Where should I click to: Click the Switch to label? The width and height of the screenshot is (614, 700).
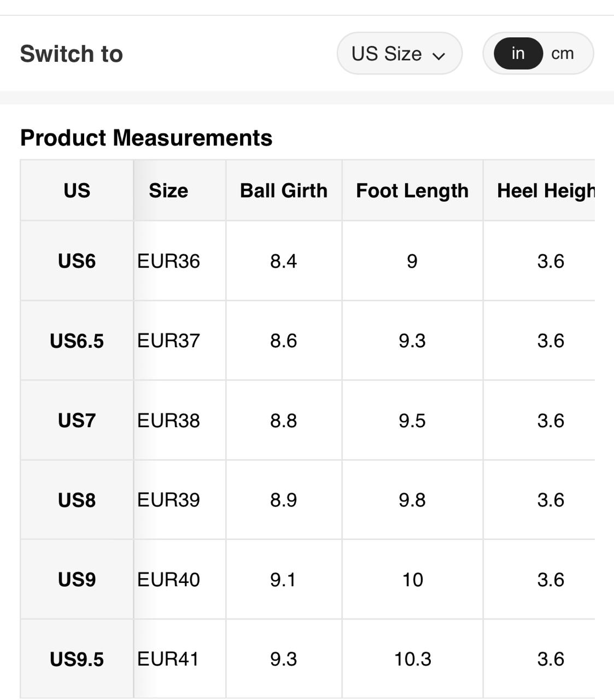[71, 54]
